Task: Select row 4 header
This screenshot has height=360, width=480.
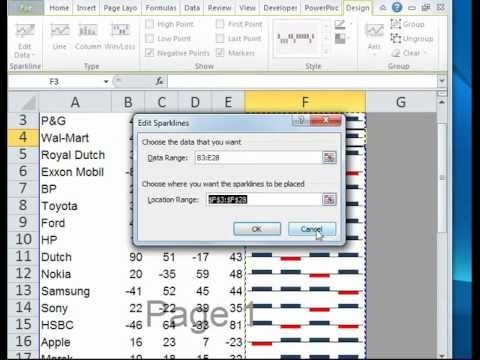Action: [x=23, y=137]
